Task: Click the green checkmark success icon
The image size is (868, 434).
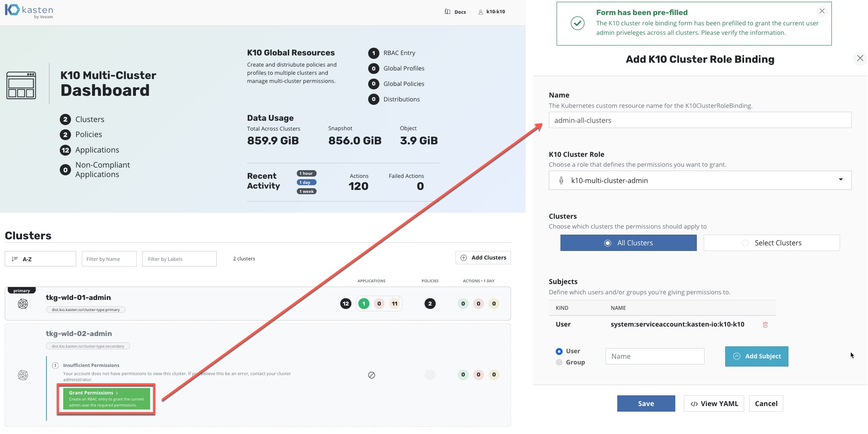Action: click(577, 23)
